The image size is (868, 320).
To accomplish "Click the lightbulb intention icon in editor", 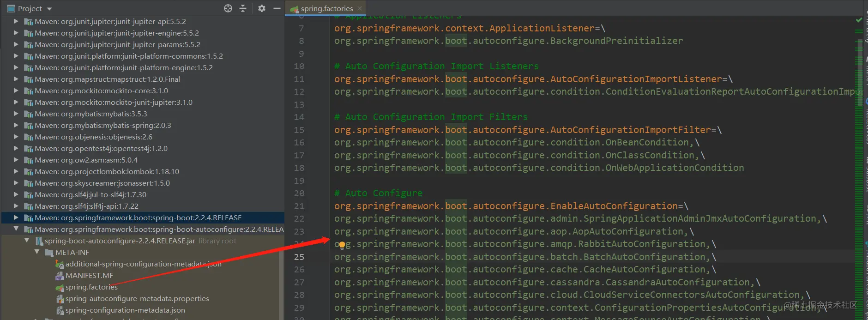I will (x=342, y=245).
